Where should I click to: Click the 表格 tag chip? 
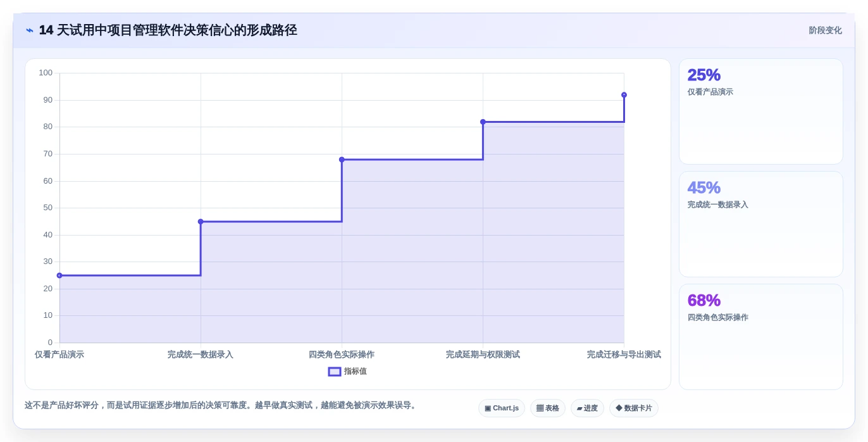click(x=548, y=408)
